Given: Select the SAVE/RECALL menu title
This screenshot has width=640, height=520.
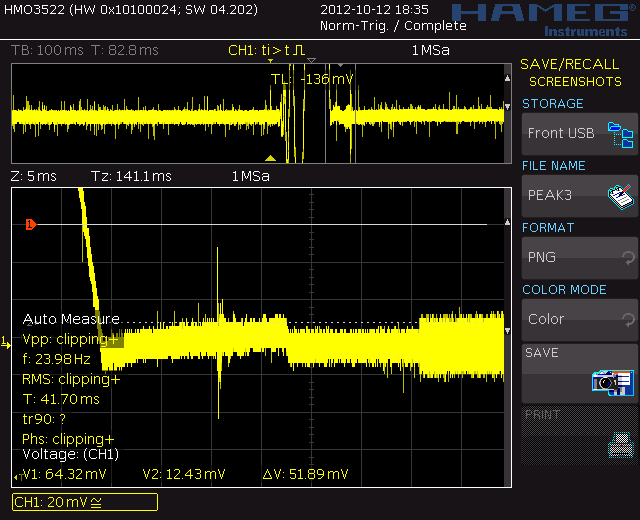Looking at the screenshot, I should [569, 64].
